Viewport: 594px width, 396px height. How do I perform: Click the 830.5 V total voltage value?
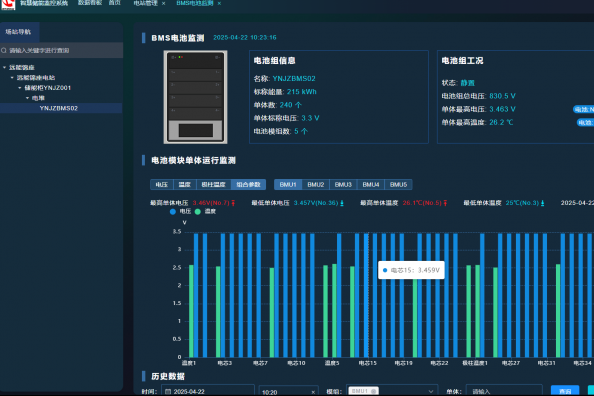(x=502, y=96)
